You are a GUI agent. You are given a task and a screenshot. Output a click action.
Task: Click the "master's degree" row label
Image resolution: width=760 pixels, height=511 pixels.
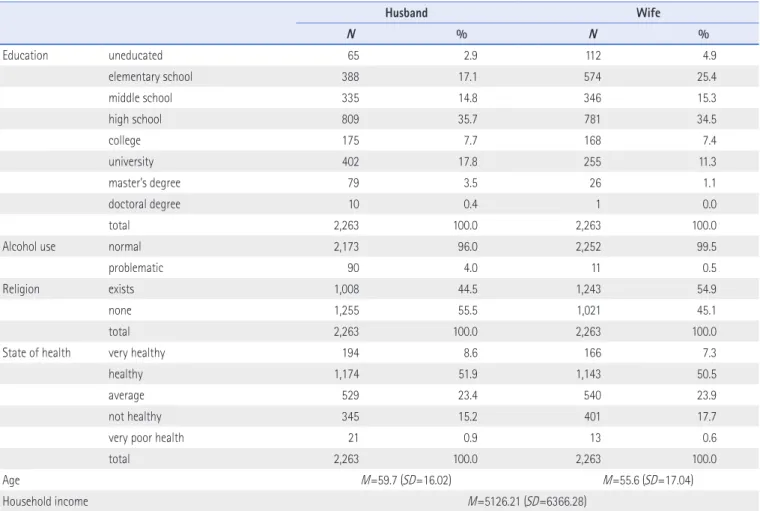click(144, 183)
